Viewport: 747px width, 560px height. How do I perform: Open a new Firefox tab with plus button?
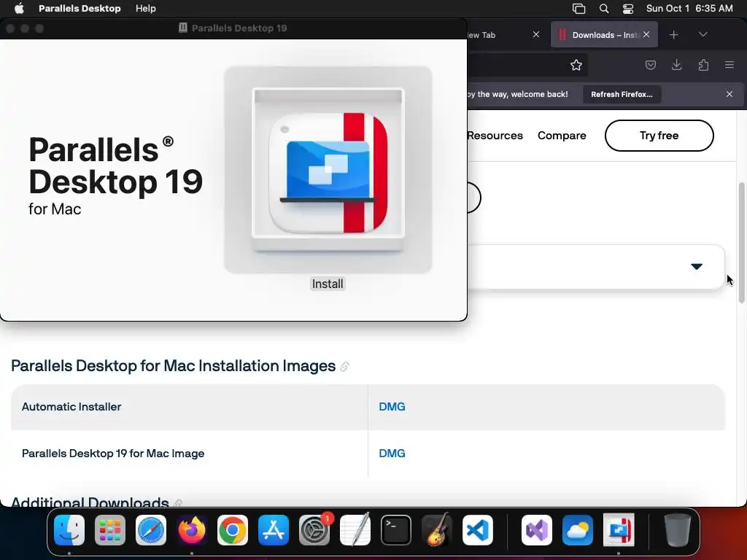673,35
